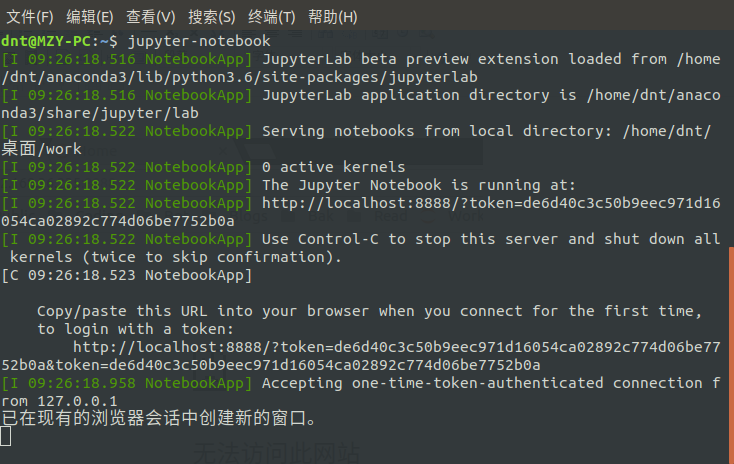Open the 帮助(H) menu
This screenshot has width=734, height=464.
click(332, 17)
